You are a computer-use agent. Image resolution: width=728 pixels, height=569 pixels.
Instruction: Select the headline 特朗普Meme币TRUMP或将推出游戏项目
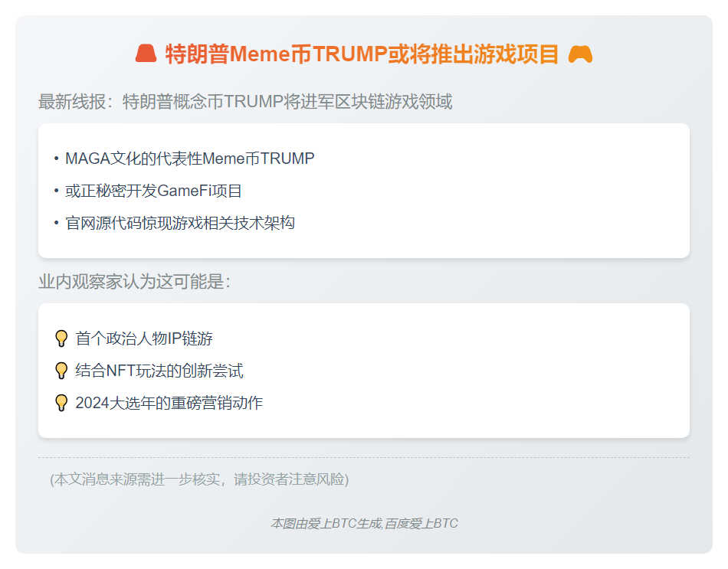pyautogui.click(x=362, y=54)
